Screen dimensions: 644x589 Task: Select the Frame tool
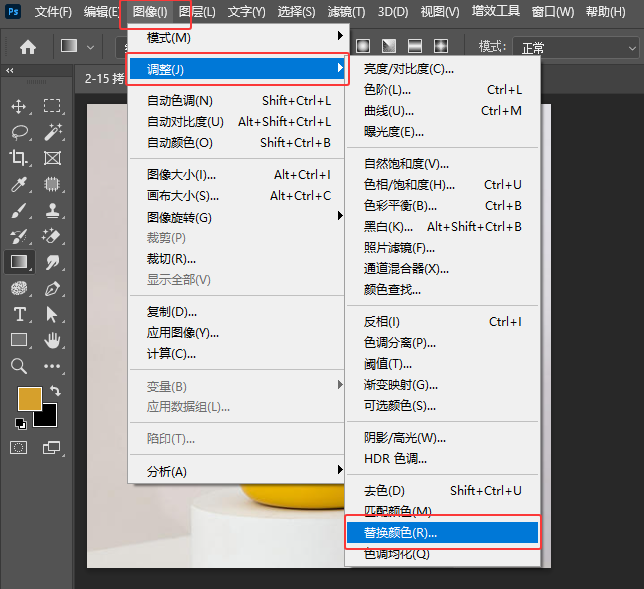(x=52, y=158)
